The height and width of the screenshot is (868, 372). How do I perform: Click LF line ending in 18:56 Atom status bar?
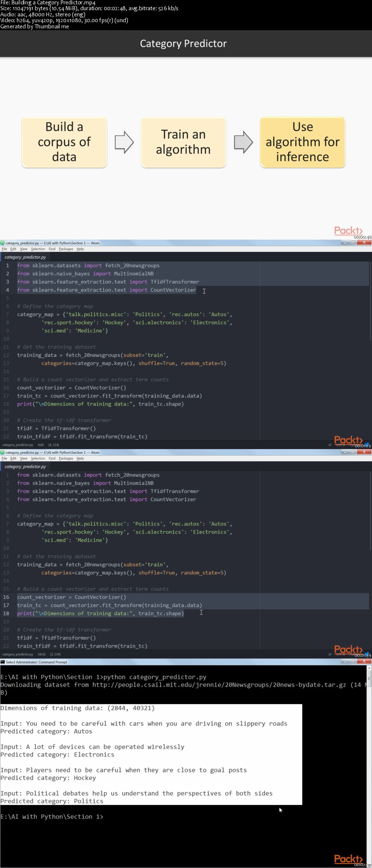point(330,654)
